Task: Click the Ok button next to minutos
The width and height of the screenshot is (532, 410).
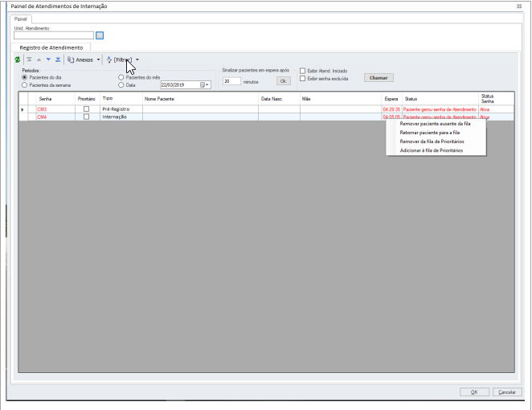Action: click(284, 81)
